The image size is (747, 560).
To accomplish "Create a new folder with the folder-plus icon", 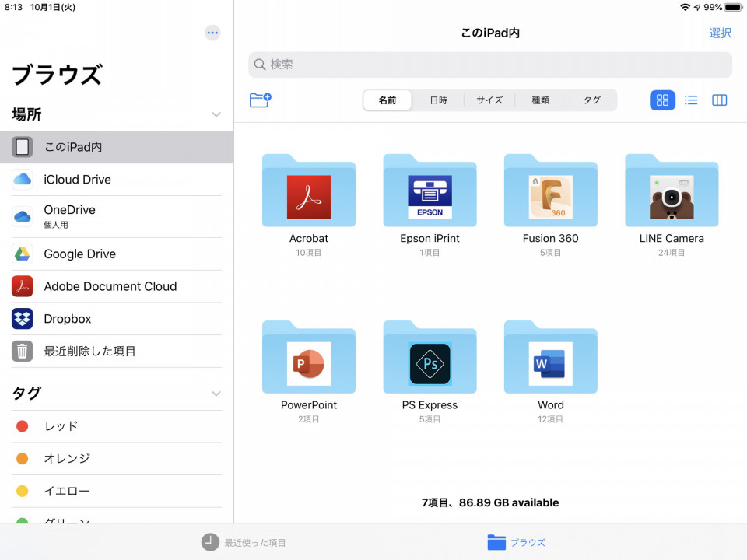I will (x=260, y=100).
